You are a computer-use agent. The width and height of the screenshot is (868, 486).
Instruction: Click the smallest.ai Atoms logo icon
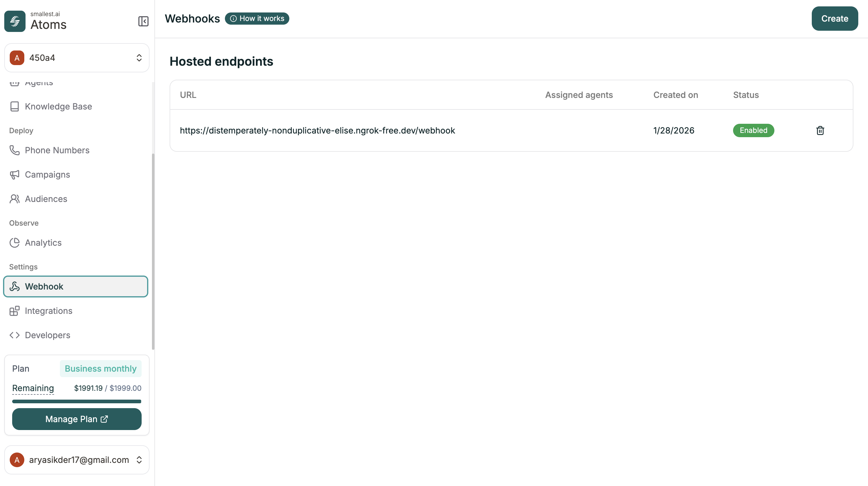click(x=15, y=21)
